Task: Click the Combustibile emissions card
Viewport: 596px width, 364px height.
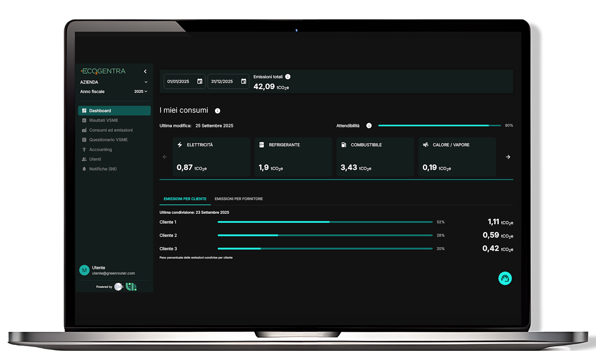Action: tap(375, 157)
